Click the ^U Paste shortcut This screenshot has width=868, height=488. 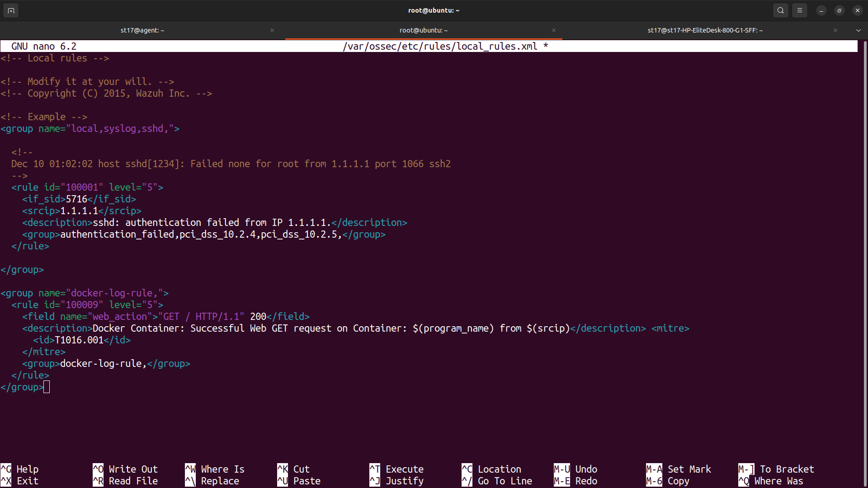tap(299, 481)
